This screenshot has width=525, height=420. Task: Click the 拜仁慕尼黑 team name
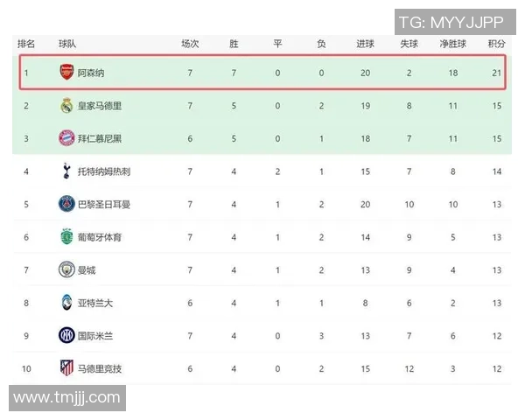point(99,138)
